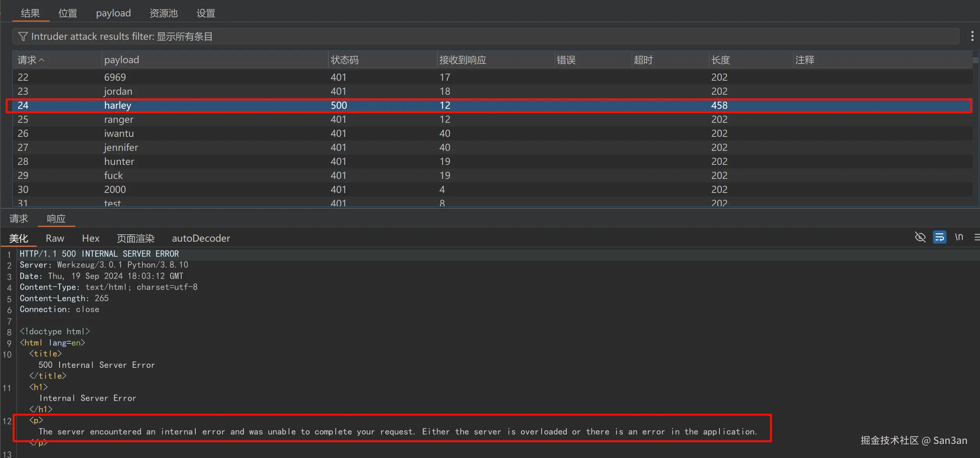980x458 pixels.
Task: Select the Hex response view
Action: tap(90, 238)
